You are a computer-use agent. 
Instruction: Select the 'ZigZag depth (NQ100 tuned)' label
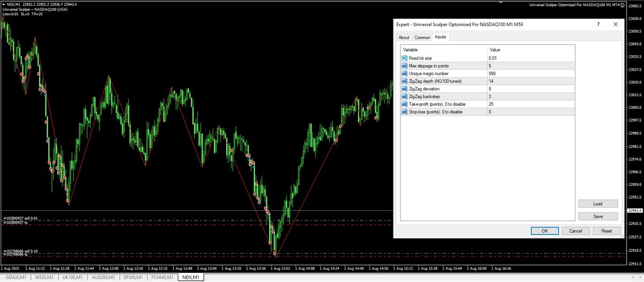[435, 81]
